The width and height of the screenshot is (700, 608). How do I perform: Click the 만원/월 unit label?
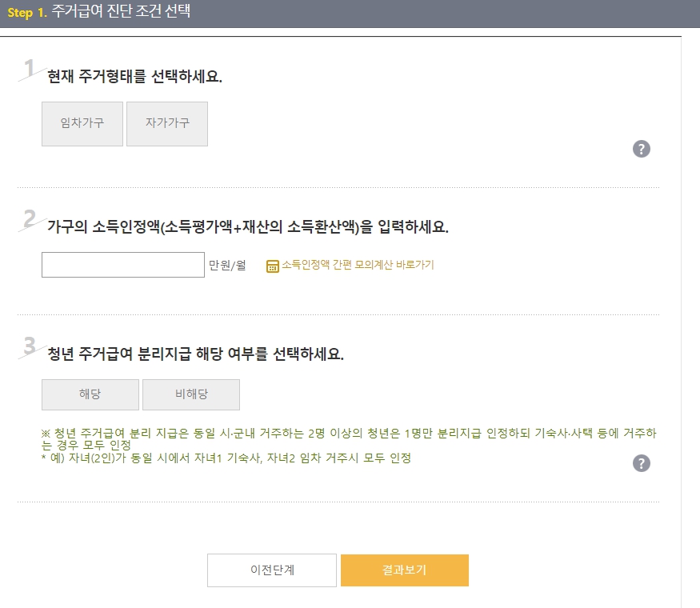pyautogui.click(x=227, y=265)
